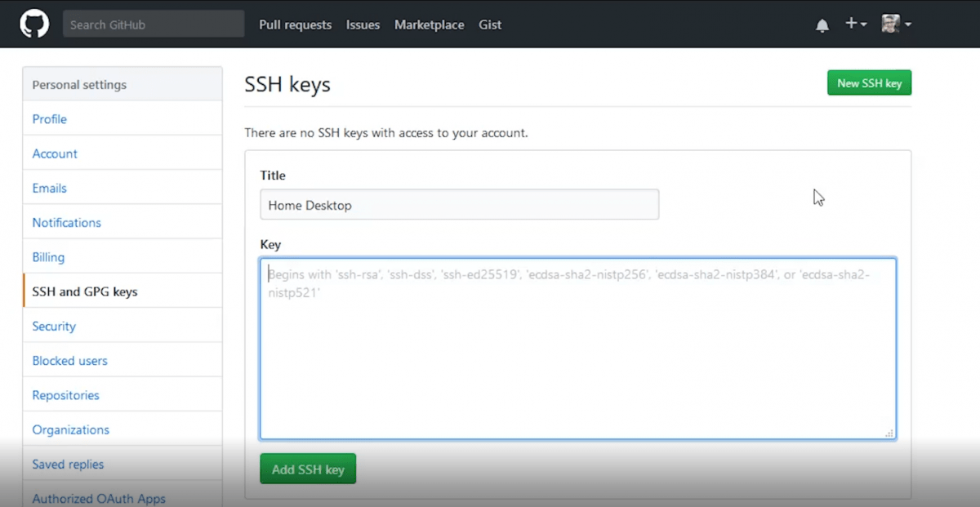Image resolution: width=980 pixels, height=507 pixels.
Task: Expand the user menu caret beside avatar
Action: point(906,24)
